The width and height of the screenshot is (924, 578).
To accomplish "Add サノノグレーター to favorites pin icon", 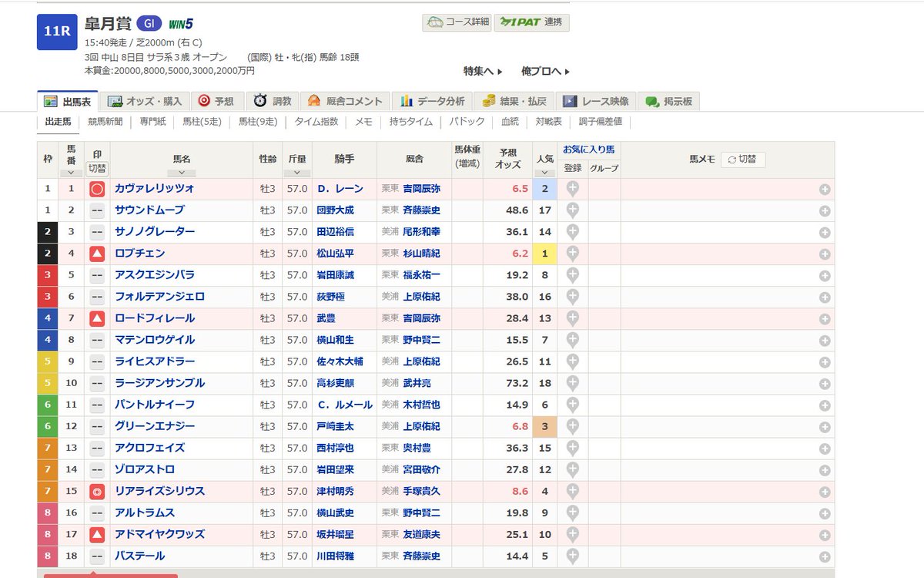I will pyautogui.click(x=572, y=232).
